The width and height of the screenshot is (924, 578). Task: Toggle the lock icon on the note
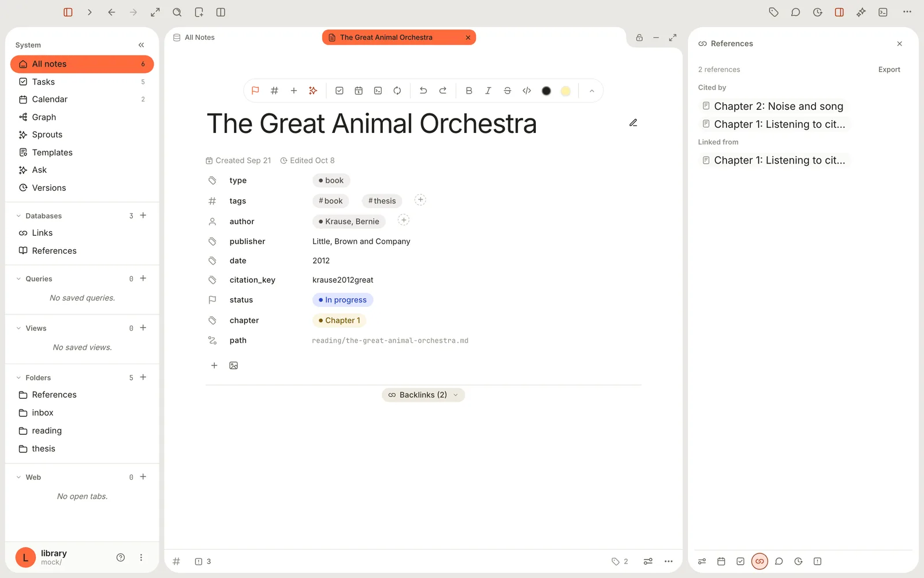(x=639, y=38)
